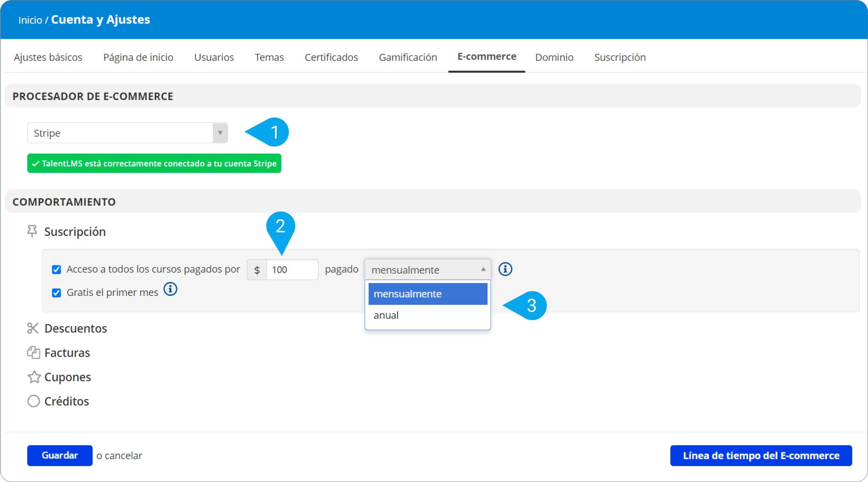Open the Suscripción tab in top navigation
The height and width of the screenshot is (482, 868).
click(620, 57)
